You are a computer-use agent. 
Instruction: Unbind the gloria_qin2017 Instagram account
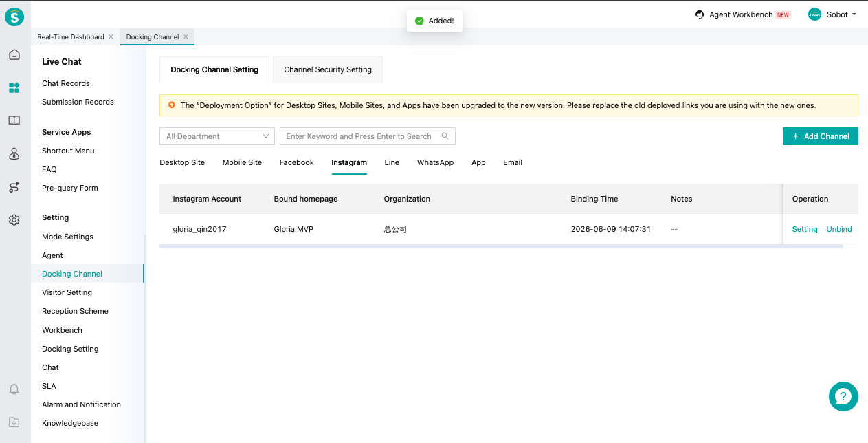tap(839, 229)
